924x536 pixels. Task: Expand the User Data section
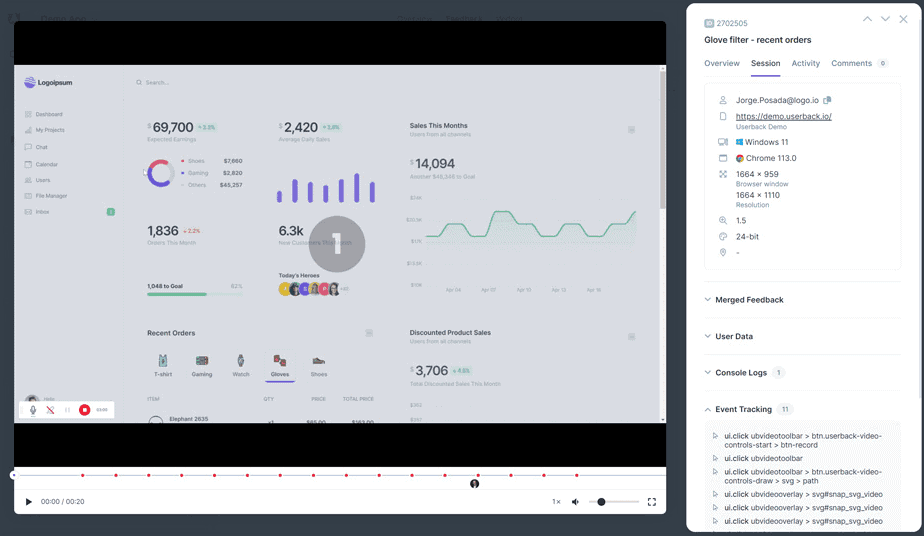pos(734,336)
